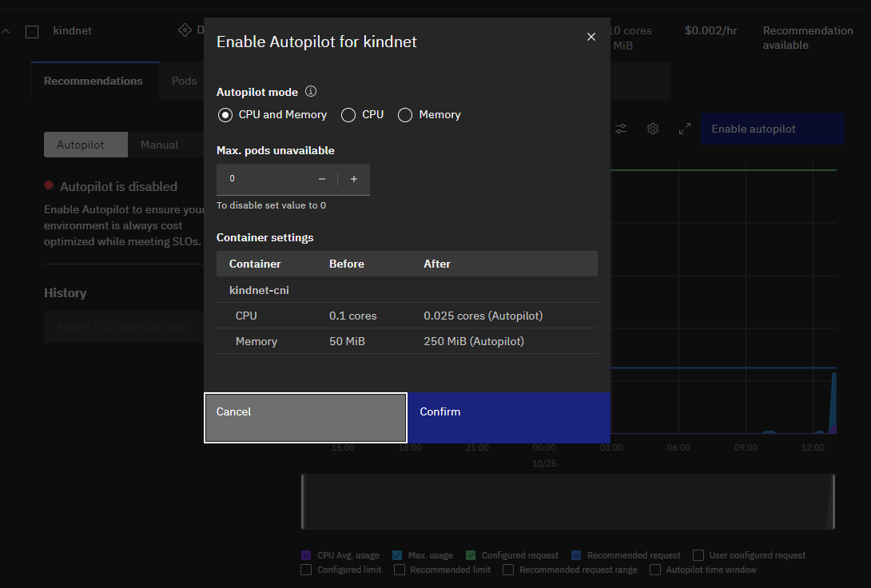
Task: Tick the kindnet row checkbox
Action: [32, 32]
